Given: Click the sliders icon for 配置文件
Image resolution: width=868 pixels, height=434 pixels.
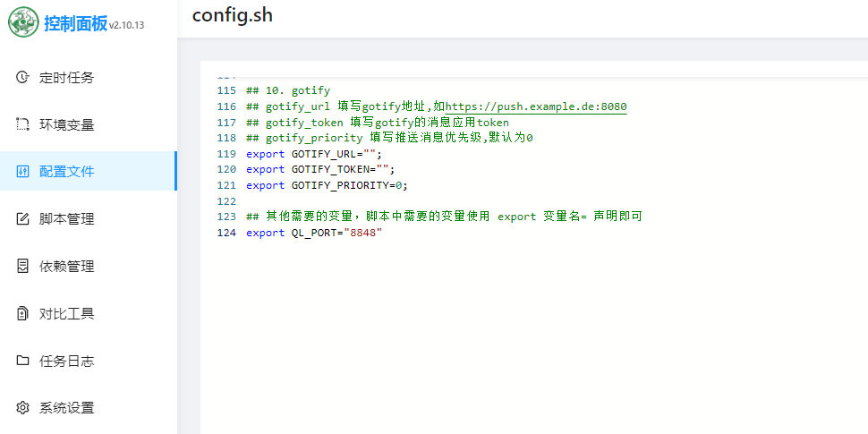Looking at the screenshot, I should pos(22,172).
